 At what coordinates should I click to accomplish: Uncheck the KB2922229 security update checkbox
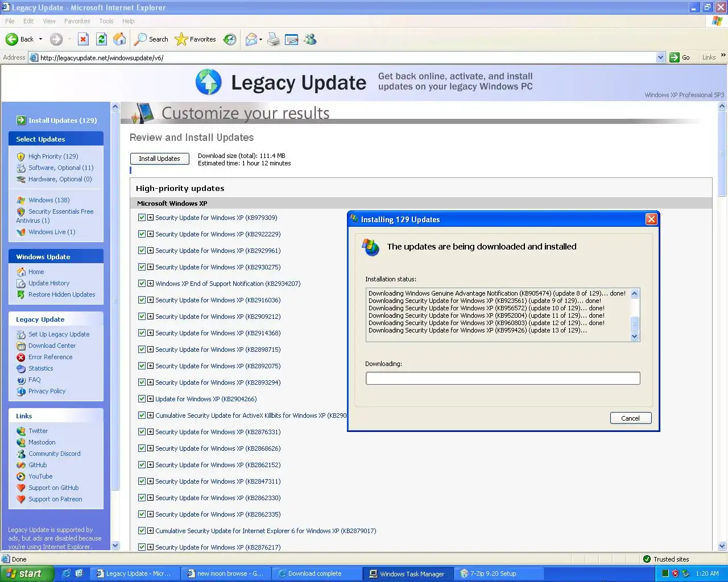142,234
